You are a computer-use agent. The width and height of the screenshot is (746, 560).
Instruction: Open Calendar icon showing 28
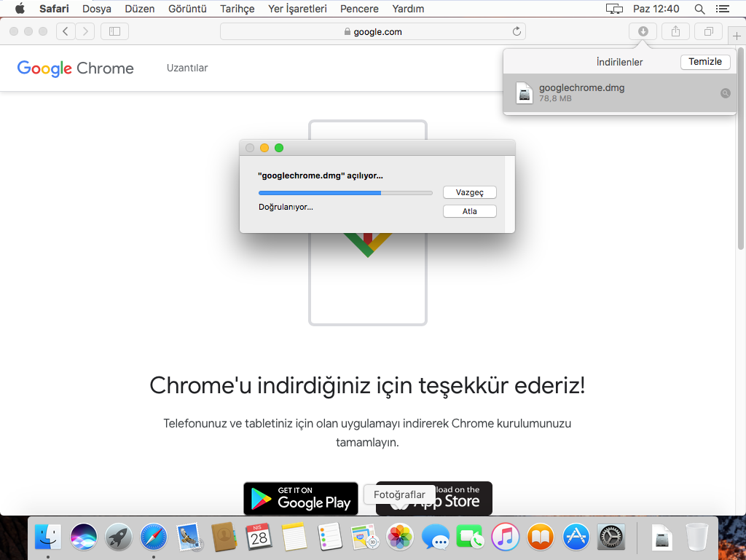(259, 537)
